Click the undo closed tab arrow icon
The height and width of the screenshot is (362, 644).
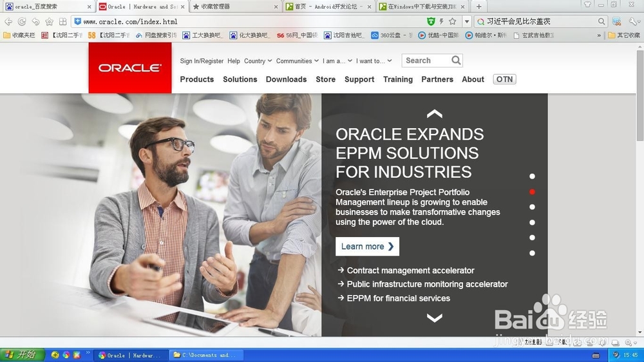35,21
